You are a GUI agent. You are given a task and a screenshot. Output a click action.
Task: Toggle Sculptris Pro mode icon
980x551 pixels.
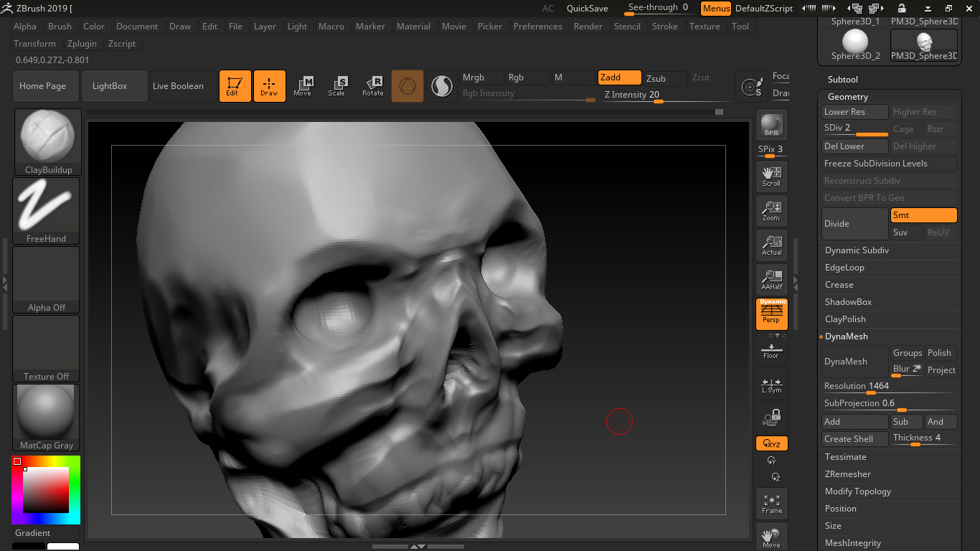pos(442,86)
